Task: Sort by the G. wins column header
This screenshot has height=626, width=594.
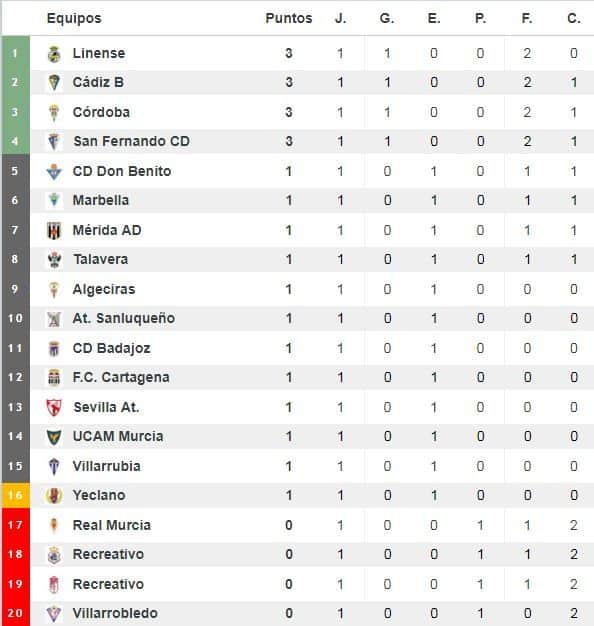Action: coord(387,18)
